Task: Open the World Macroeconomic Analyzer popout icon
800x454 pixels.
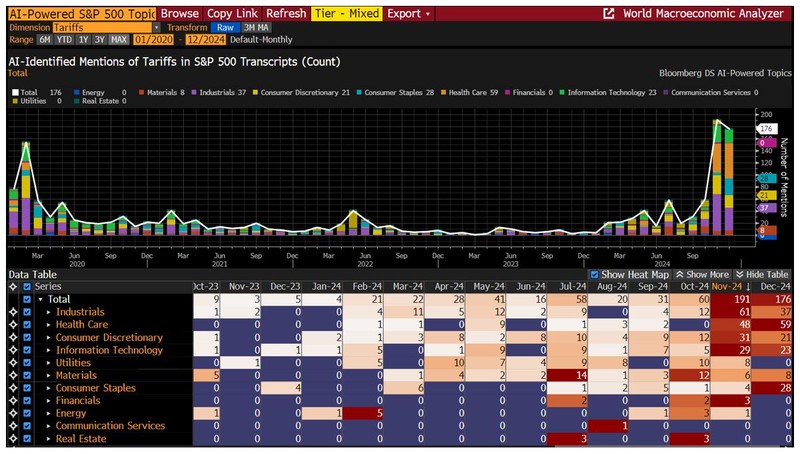Action: tap(609, 14)
